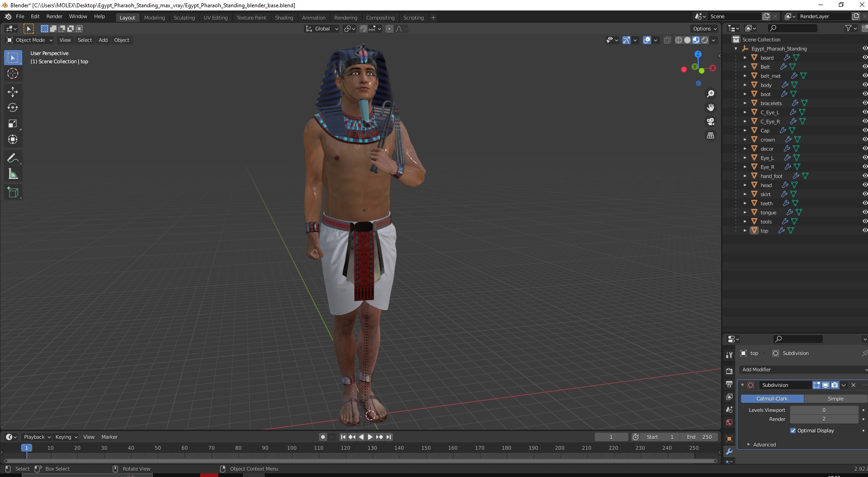Open the Playback dropdown in timeline

[37, 437]
